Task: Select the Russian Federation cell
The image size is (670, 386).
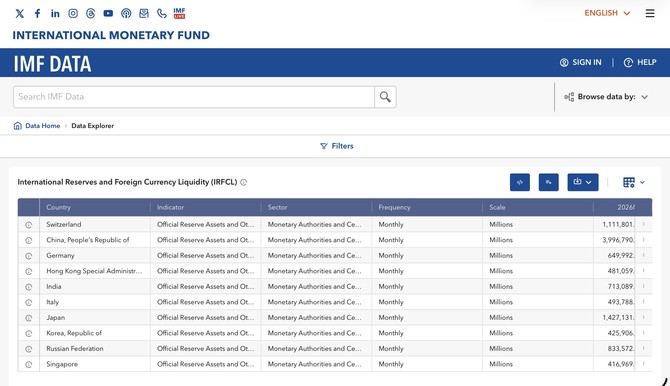Action: (x=95, y=349)
